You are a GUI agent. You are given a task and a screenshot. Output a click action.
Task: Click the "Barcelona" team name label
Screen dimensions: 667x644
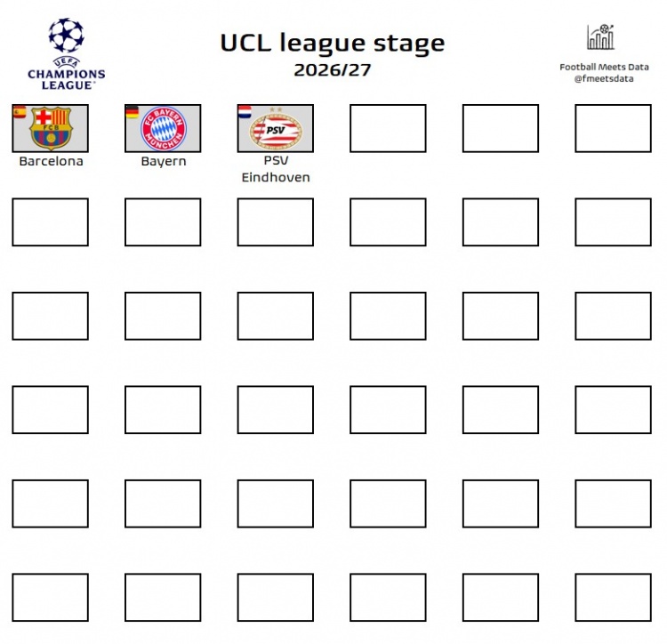click(x=51, y=162)
